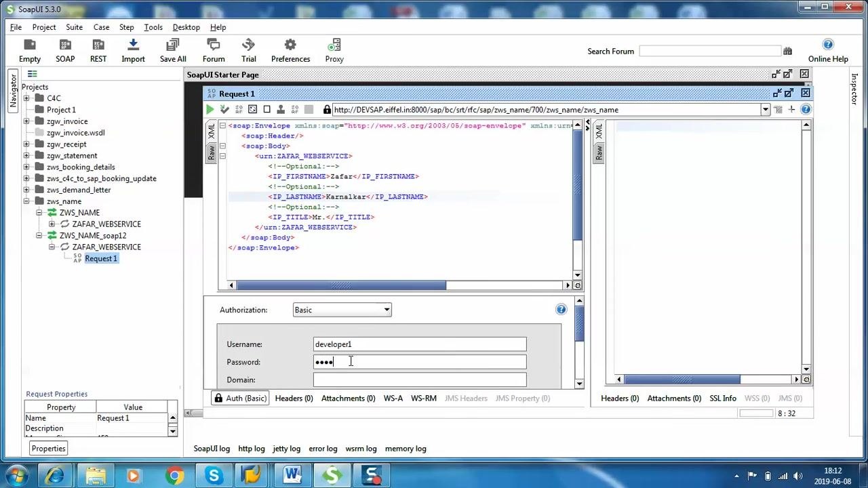Select the zgw_invoice.wsdl tree item

click(x=75, y=133)
